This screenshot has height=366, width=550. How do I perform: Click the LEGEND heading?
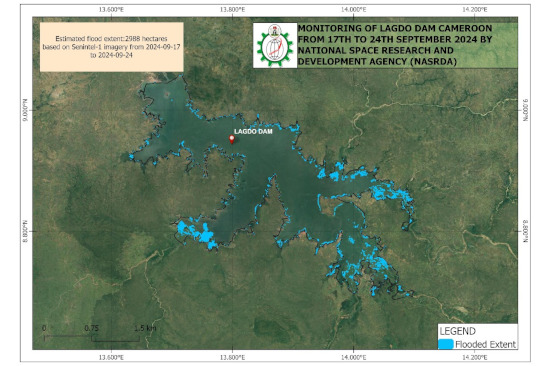pyautogui.click(x=458, y=331)
